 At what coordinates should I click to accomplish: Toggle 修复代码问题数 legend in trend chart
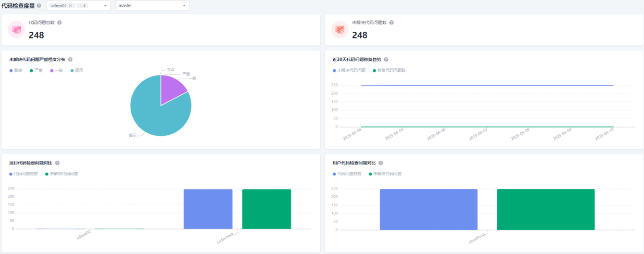pyautogui.click(x=389, y=70)
